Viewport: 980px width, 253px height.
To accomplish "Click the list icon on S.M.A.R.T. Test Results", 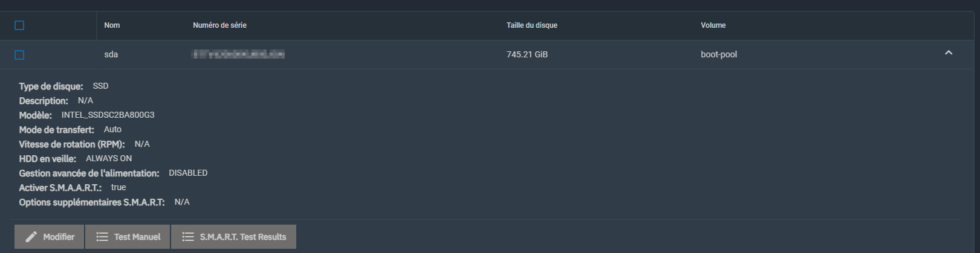I will point(188,237).
